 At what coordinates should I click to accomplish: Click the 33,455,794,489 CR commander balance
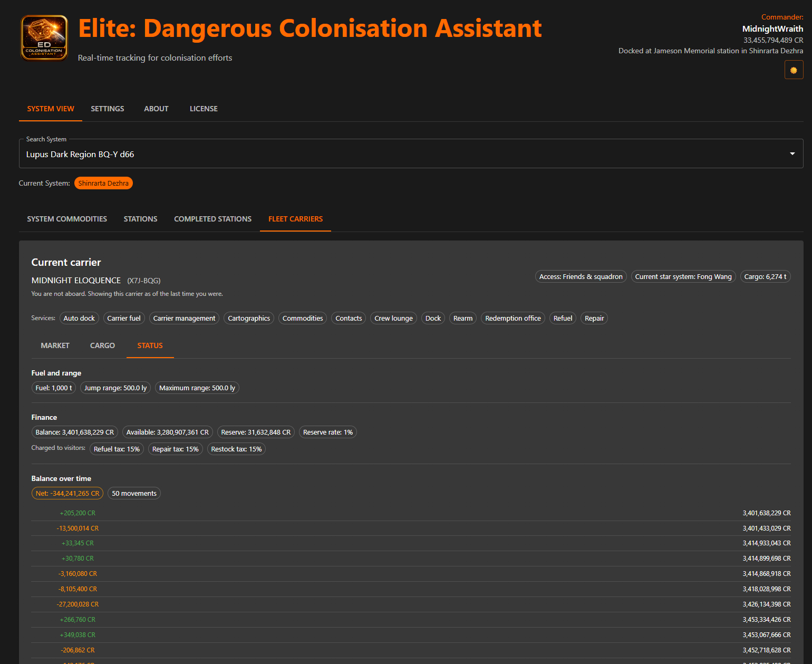(773, 40)
